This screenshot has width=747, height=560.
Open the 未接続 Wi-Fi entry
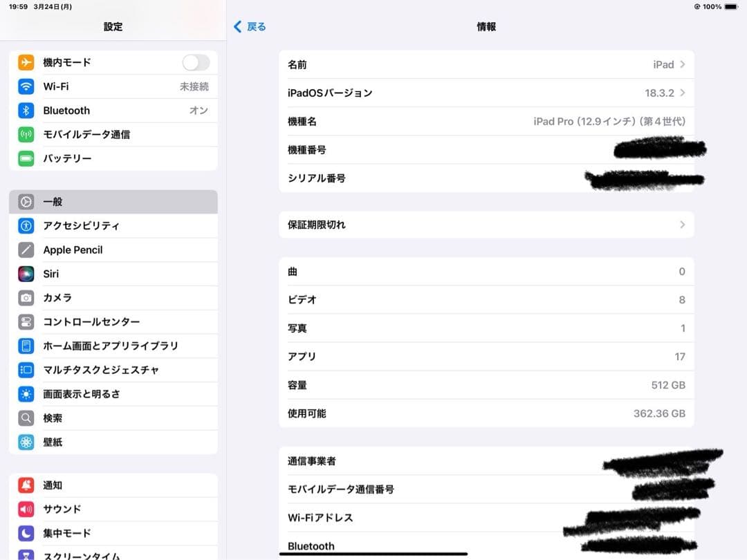(x=192, y=86)
